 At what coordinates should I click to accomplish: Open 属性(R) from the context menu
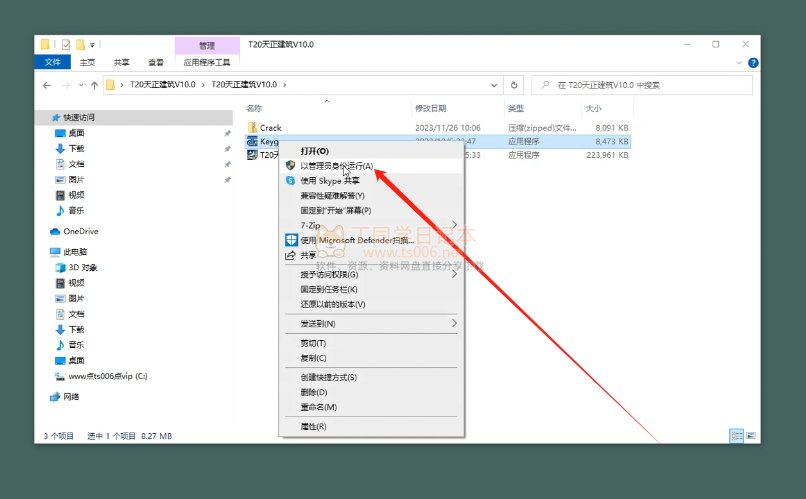coord(371,427)
